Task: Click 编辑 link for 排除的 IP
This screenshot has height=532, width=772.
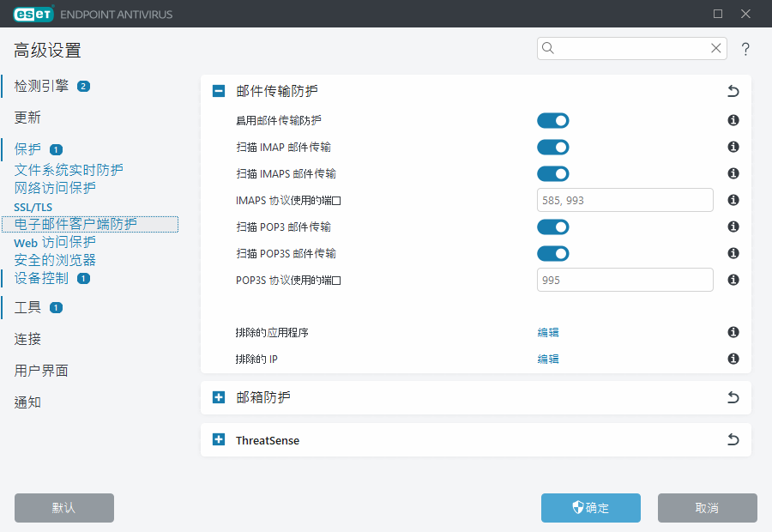Action: [x=548, y=359]
